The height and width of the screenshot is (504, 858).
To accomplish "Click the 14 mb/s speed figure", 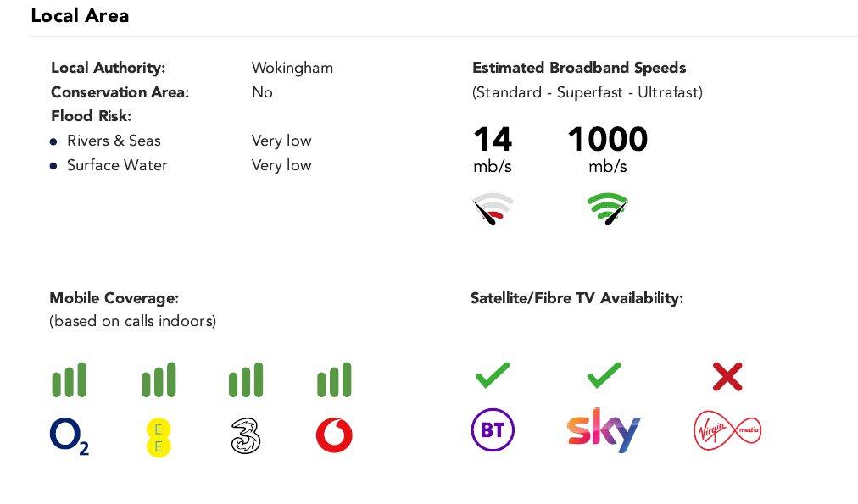I will [x=493, y=140].
